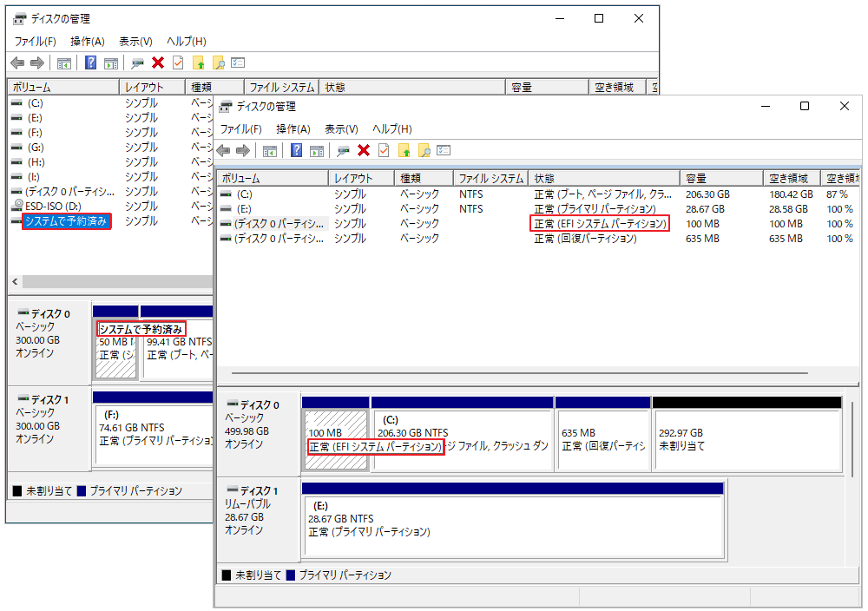This screenshot has height=611, width=868.
Task: Click Forward arrow in back window toolbar
Action: [37, 63]
